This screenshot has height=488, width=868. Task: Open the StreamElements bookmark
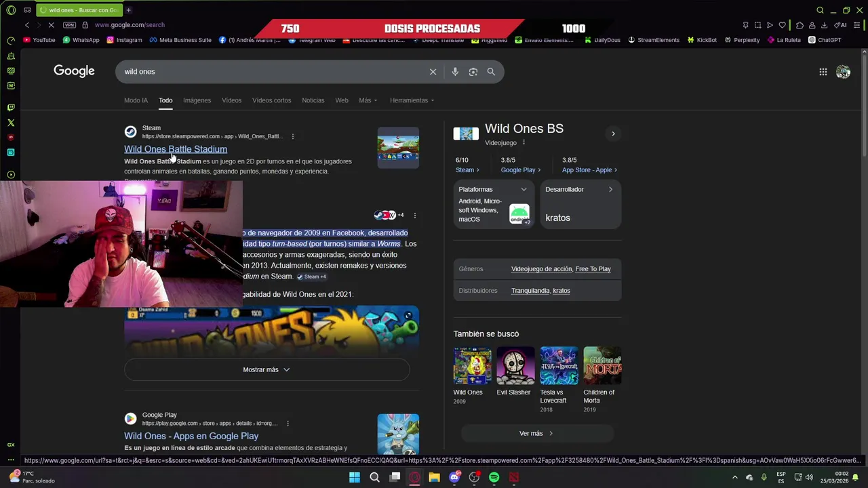tap(654, 40)
